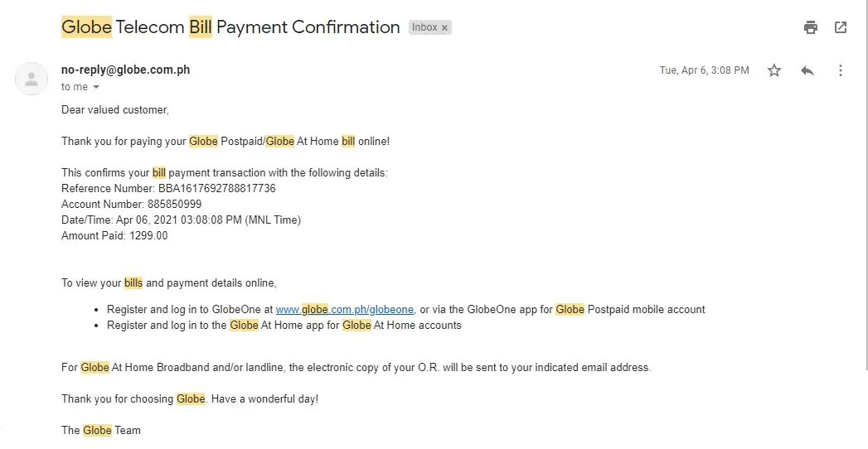Reply to the email with the arrow icon
868x449 pixels.
click(807, 70)
